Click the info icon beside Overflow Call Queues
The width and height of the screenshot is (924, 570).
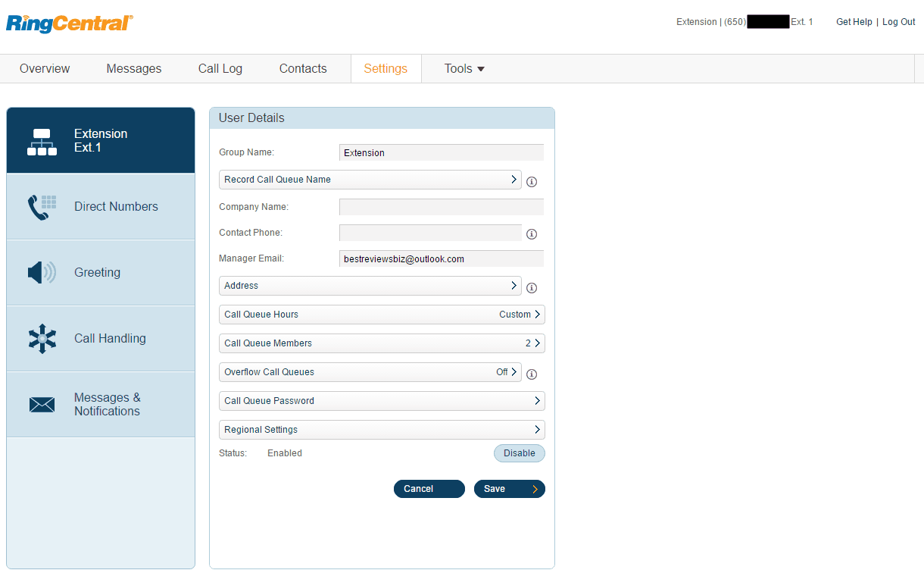tap(531, 374)
